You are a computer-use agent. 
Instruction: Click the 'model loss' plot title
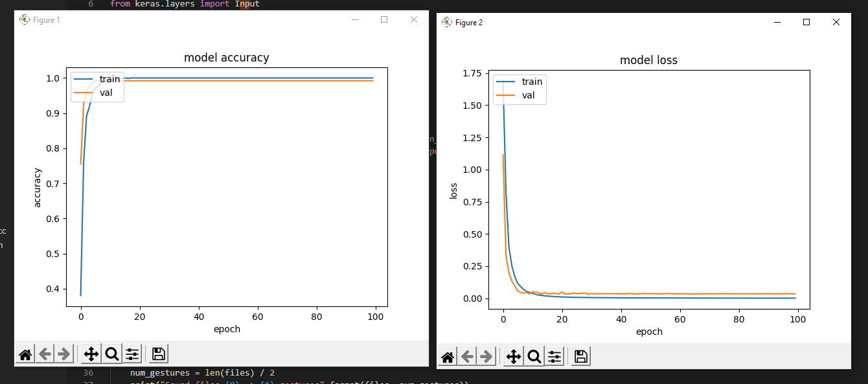tap(648, 60)
